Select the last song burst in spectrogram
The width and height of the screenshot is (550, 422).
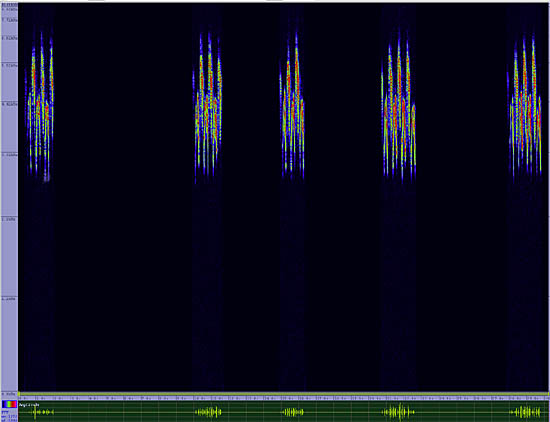click(x=525, y=109)
